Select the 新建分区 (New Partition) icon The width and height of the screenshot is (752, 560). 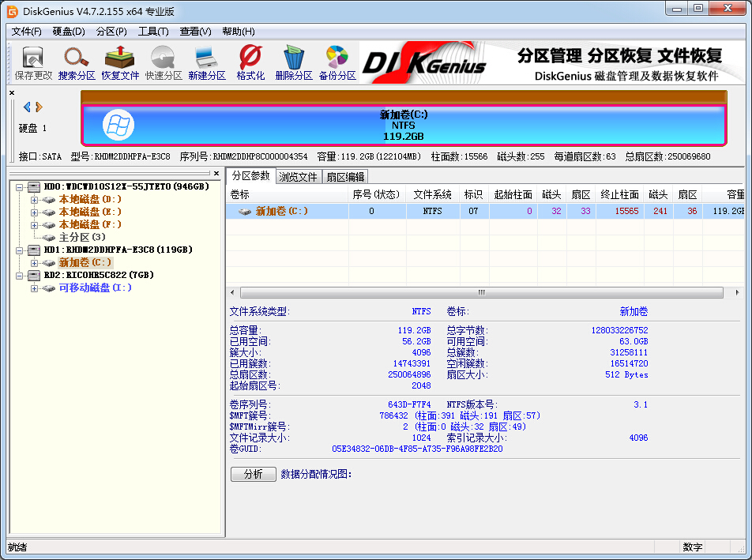(207, 63)
